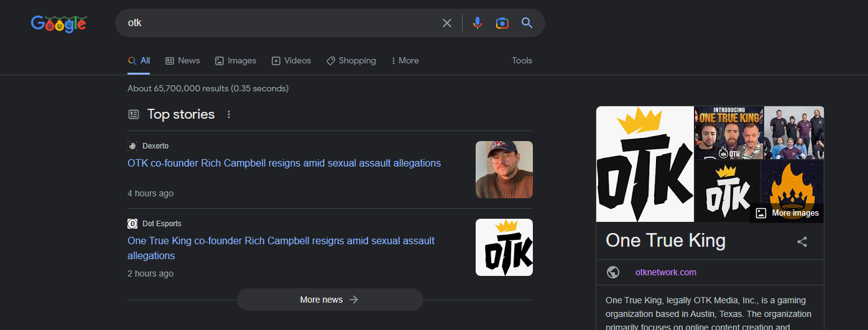
Task: Click Dot Esports source name label
Action: coord(162,224)
